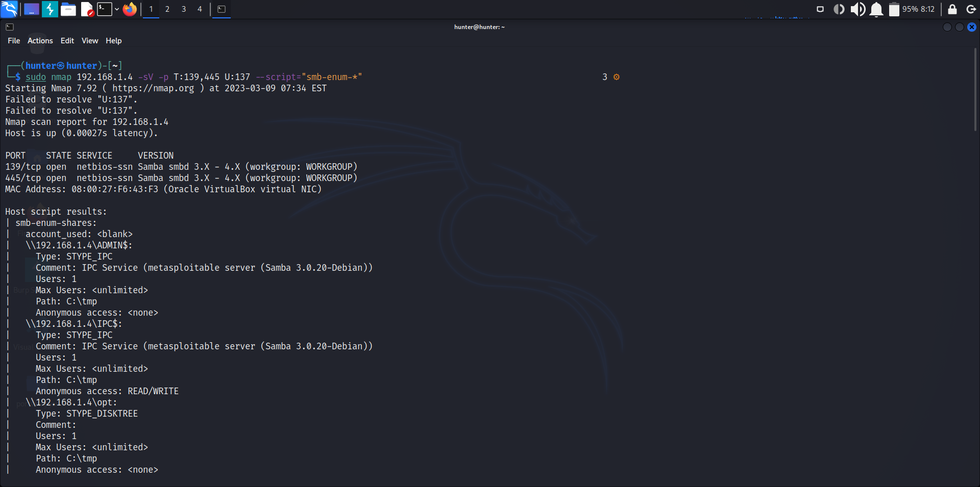Image resolution: width=980 pixels, height=487 pixels.
Task: Maximize the hunter@hunter terminal window
Action: [x=960, y=27]
